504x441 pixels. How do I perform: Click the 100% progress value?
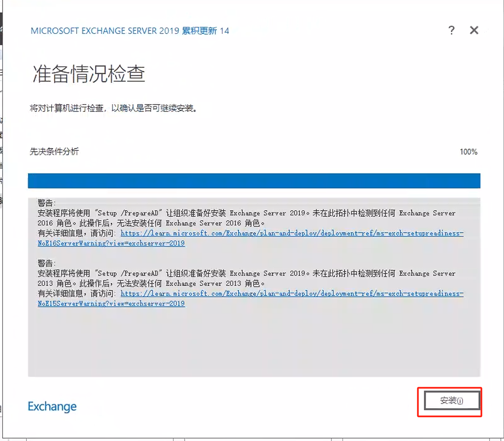coord(468,152)
